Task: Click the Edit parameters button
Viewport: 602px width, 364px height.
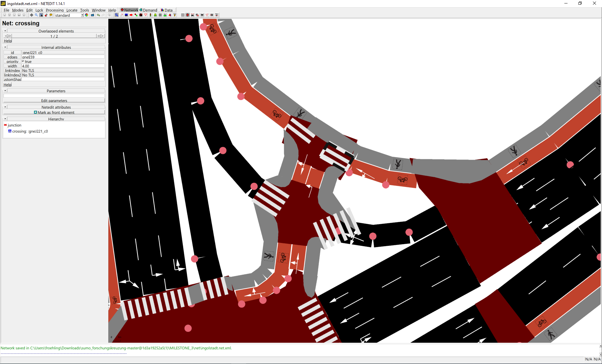Action: [x=54, y=100]
